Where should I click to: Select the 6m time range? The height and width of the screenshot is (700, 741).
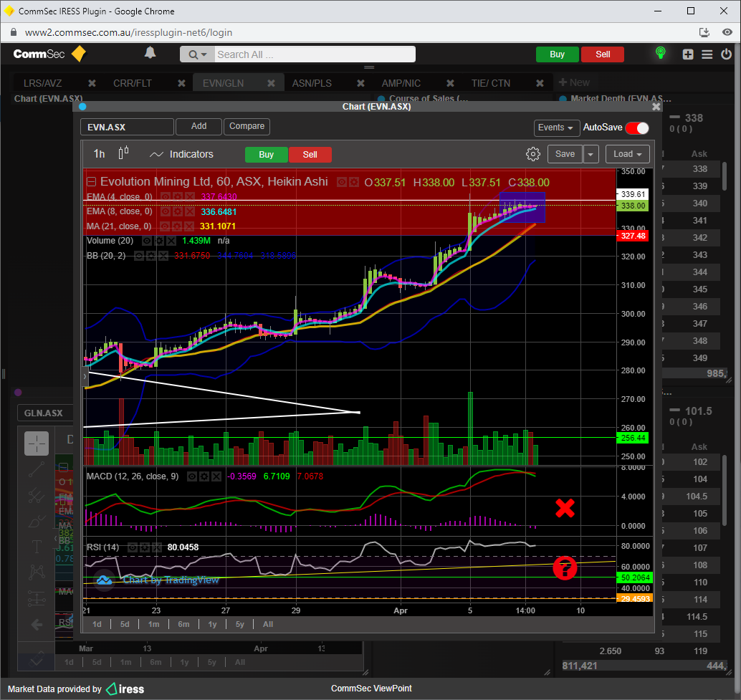tap(183, 624)
